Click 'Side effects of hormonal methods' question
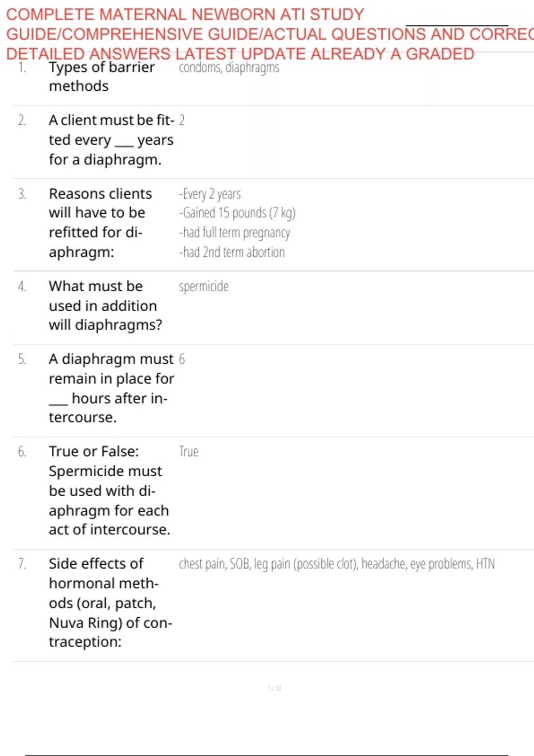Screen dimensions: 534x756 [x=110, y=603]
